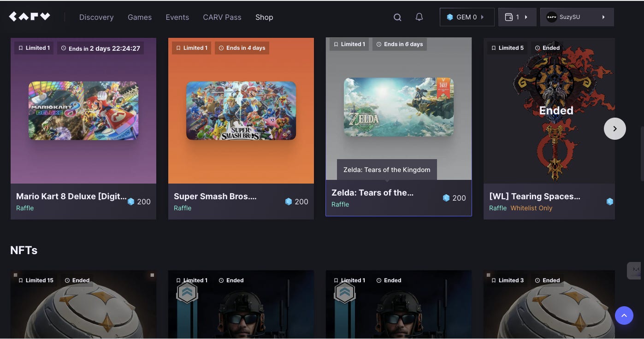This screenshot has width=644, height=339.
Task: Open the Limited 15 sphere NFT card
Action: click(83, 304)
